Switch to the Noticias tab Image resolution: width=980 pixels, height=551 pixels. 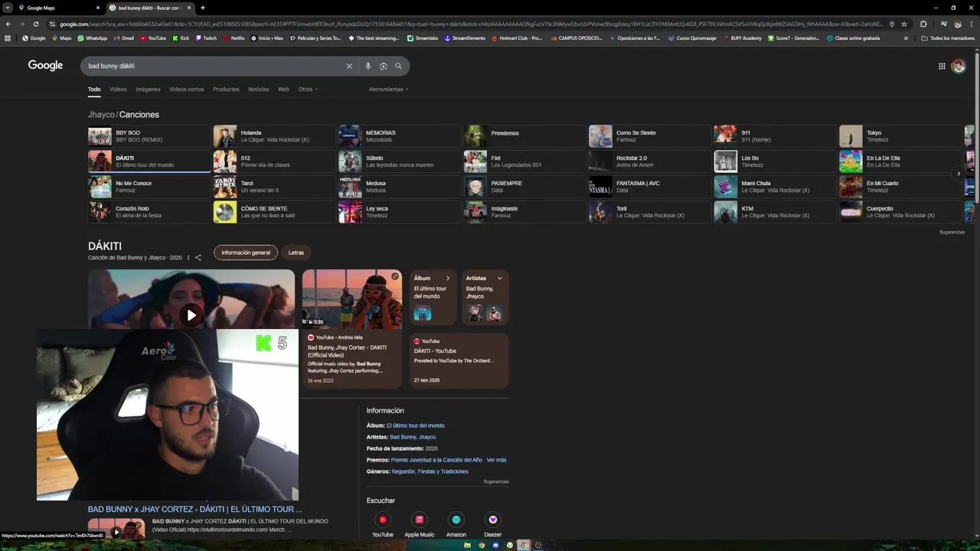259,90
